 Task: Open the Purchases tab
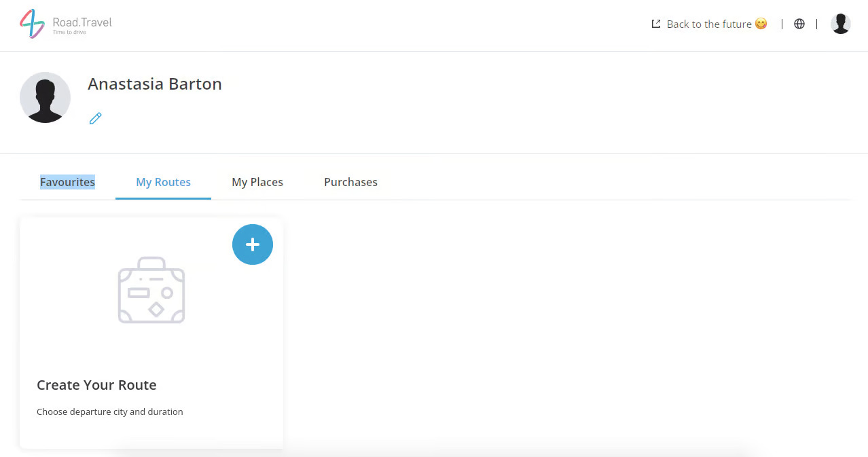350,182
